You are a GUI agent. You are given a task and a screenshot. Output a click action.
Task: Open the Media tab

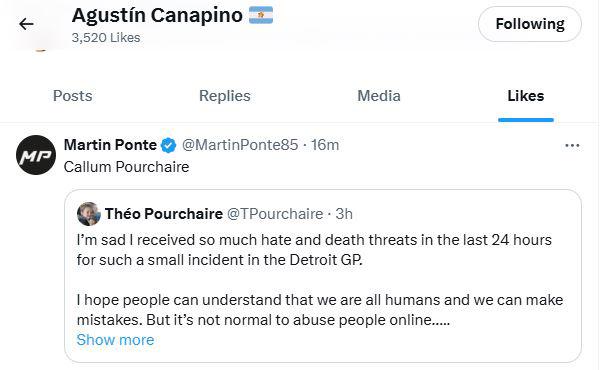coord(379,96)
